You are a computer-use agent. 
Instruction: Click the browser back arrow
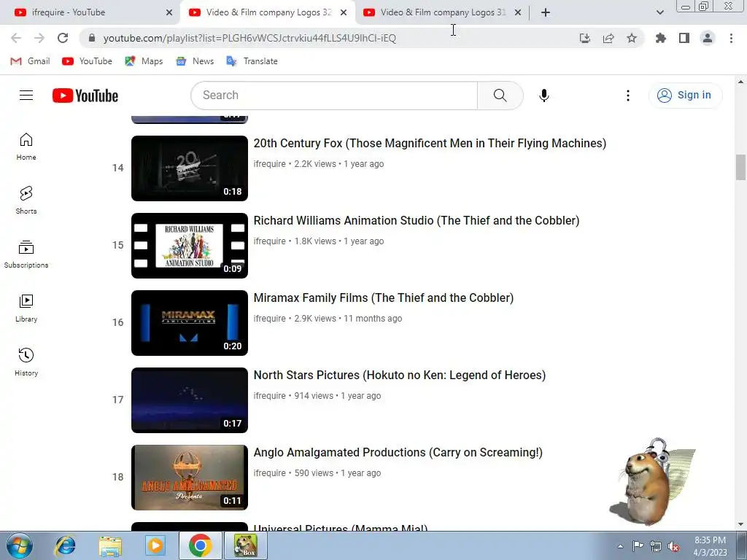[16, 38]
